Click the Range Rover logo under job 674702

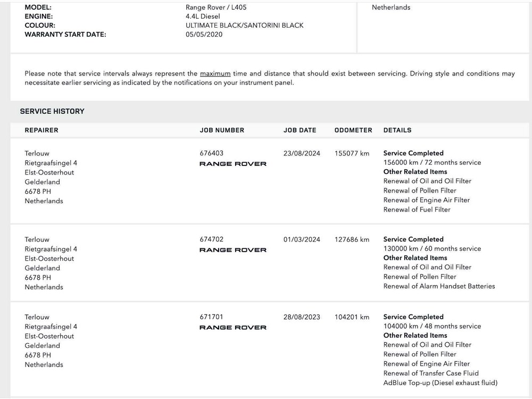click(232, 250)
